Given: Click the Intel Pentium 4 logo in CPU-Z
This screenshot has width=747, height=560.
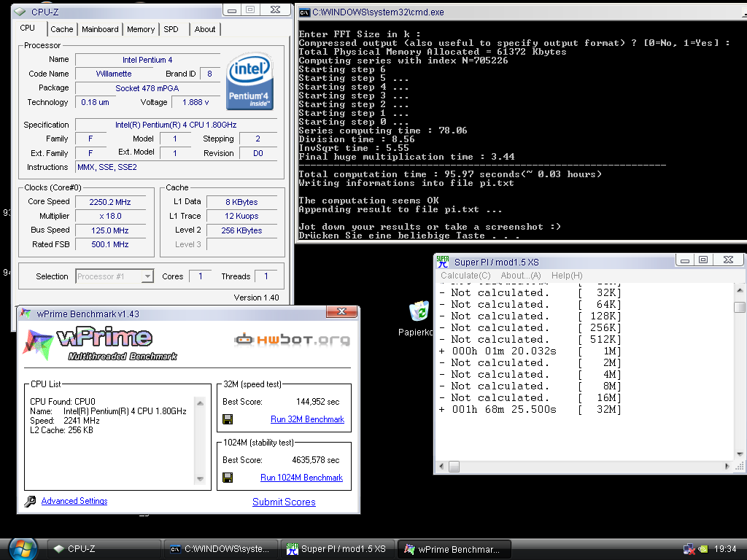Looking at the screenshot, I should (250, 82).
